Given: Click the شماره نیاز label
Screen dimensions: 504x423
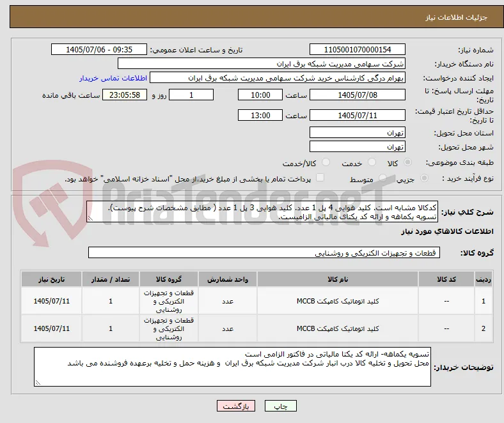Looking at the screenshot, I should pyautogui.click(x=476, y=50).
